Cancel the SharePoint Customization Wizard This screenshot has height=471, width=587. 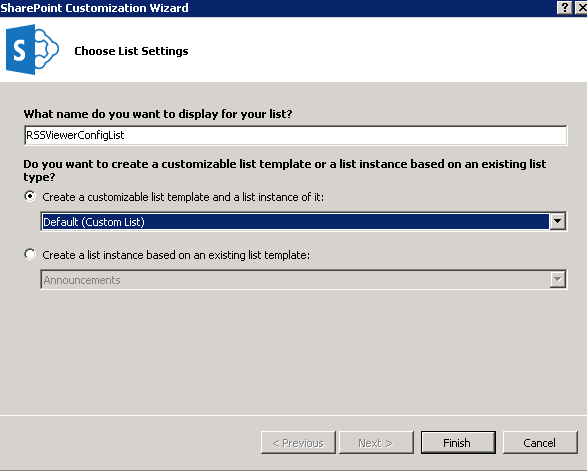[x=540, y=443]
